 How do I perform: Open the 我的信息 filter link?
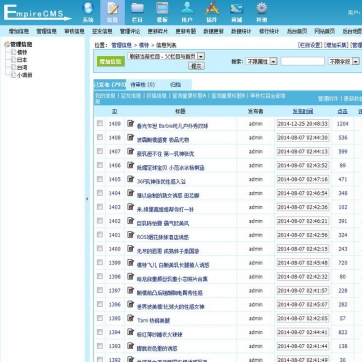[x=105, y=96]
